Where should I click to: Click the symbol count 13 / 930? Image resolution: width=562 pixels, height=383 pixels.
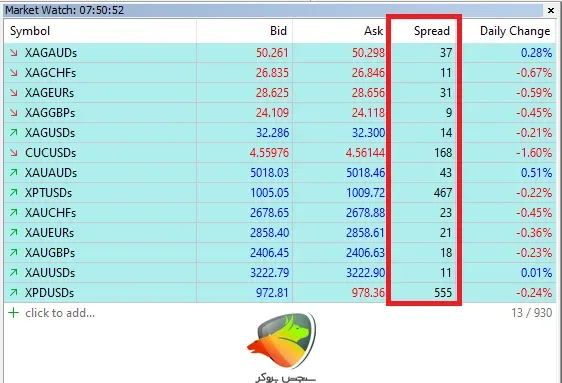pyautogui.click(x=532, y=313)
